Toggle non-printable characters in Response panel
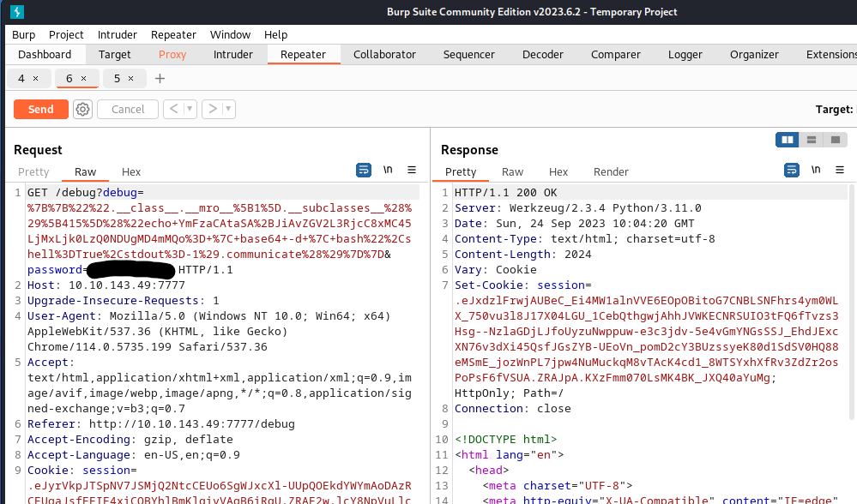The height and width of the screenshot is (504, 857). pyautogui.click(x=816, y=170)
